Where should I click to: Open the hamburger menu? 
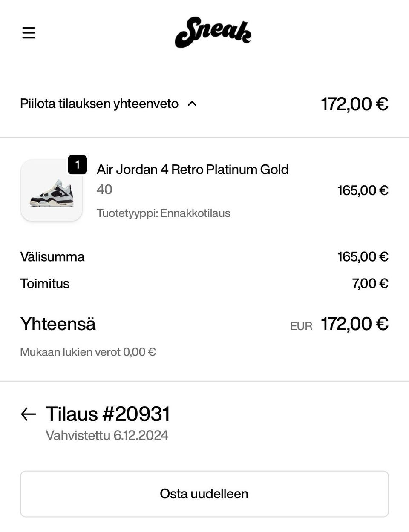tap(29, 33)
